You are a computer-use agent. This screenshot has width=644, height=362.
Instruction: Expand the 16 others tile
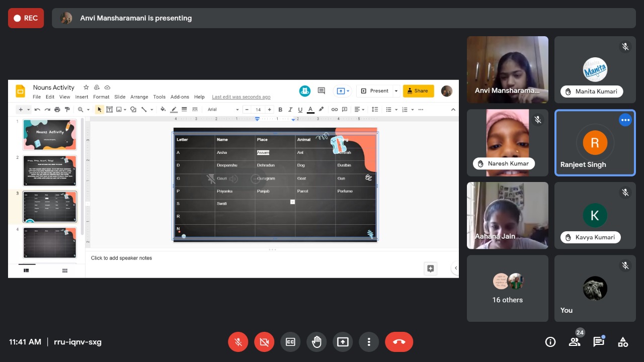tap(507, 288)
